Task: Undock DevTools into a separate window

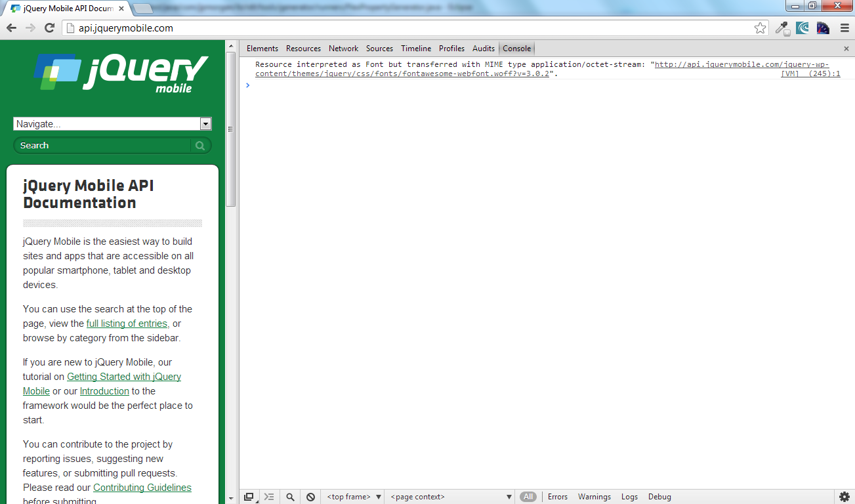Action: click(x=249, y=497)
